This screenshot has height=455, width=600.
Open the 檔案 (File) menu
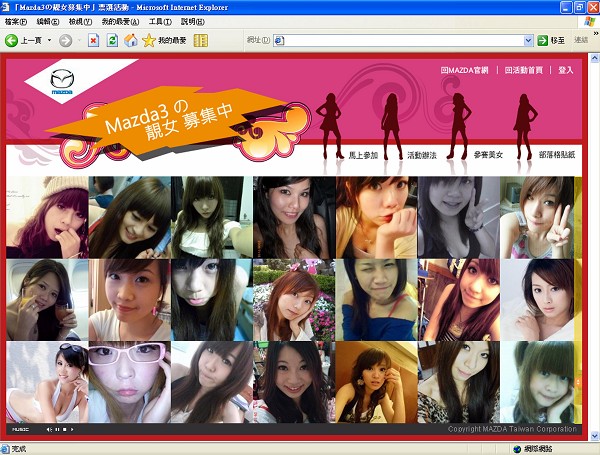pyautogui.click(x=16, y=21)
